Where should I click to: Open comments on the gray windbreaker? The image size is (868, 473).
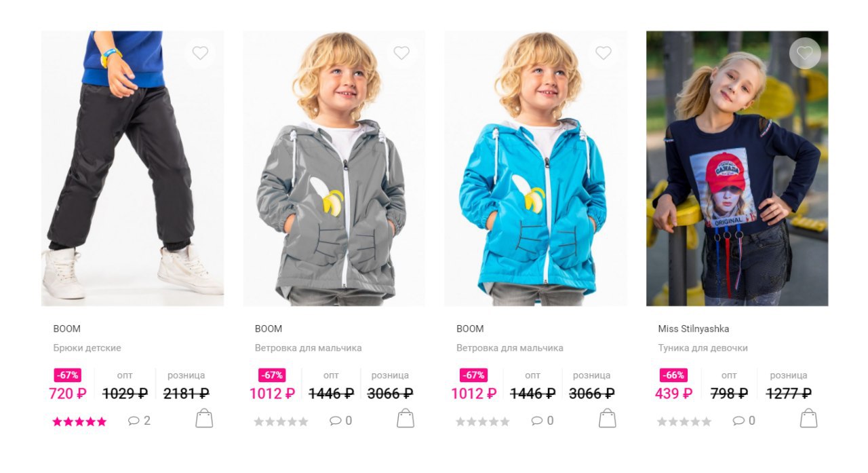click(340, 421)
